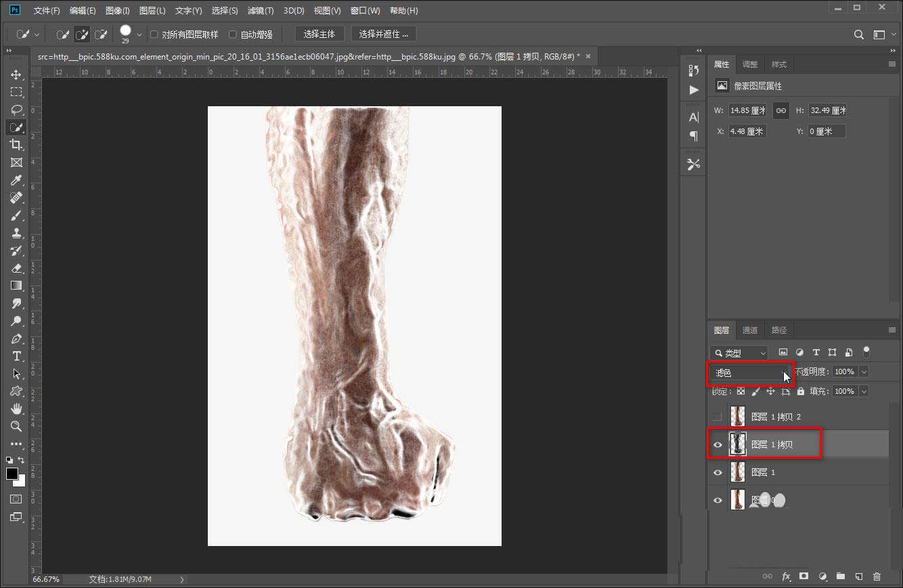Hide the 图层 1 layer
903x588 pixels.
(718, 472)
